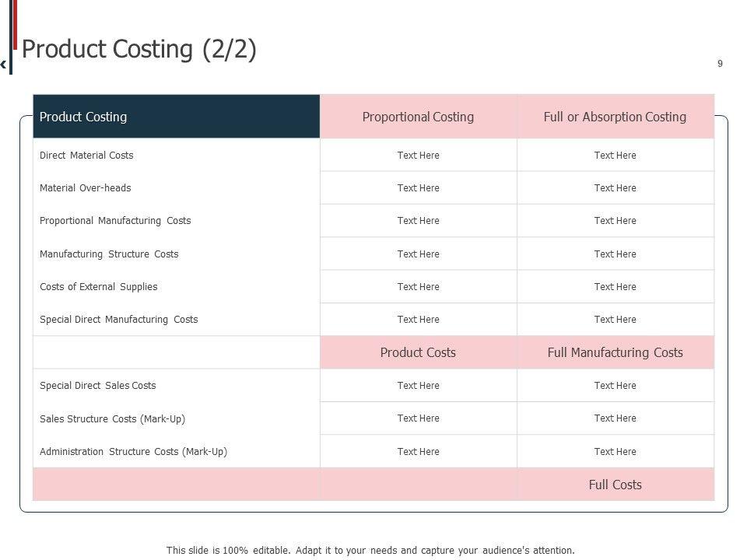Select the Direct Material Costs row label

tap(86, 156)
